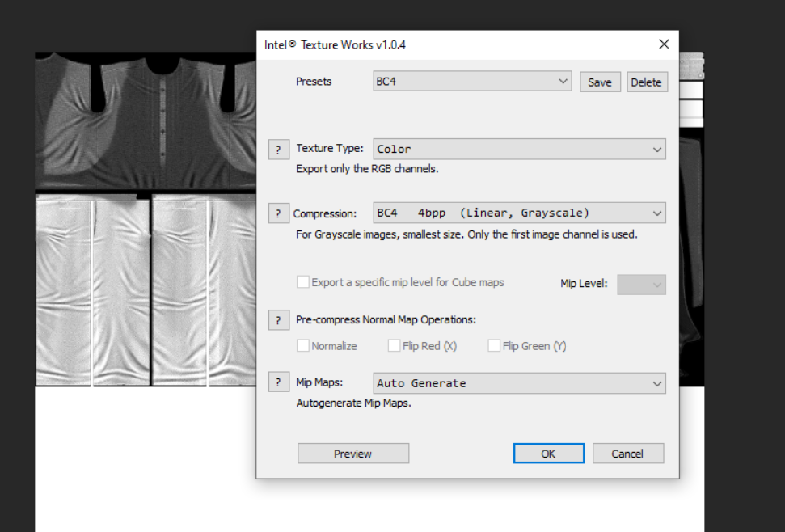Open help for Texture Type

coord(278,150)
